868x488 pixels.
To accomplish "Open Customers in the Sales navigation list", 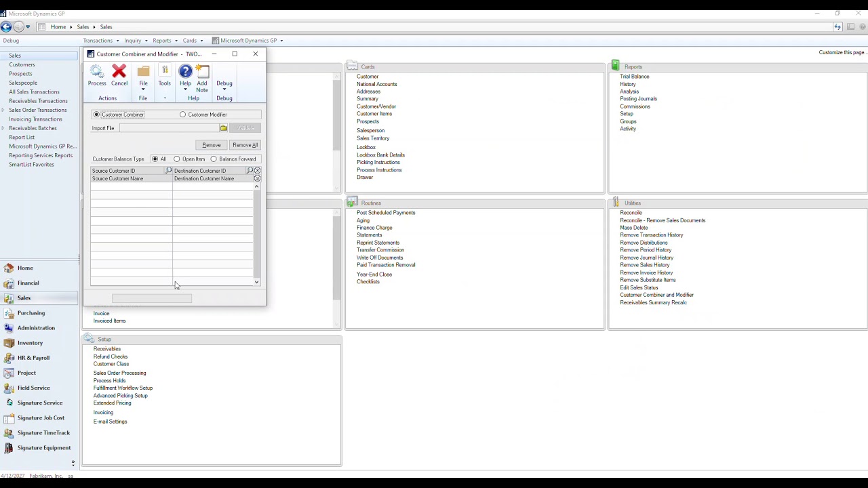I will pos(22,64).
